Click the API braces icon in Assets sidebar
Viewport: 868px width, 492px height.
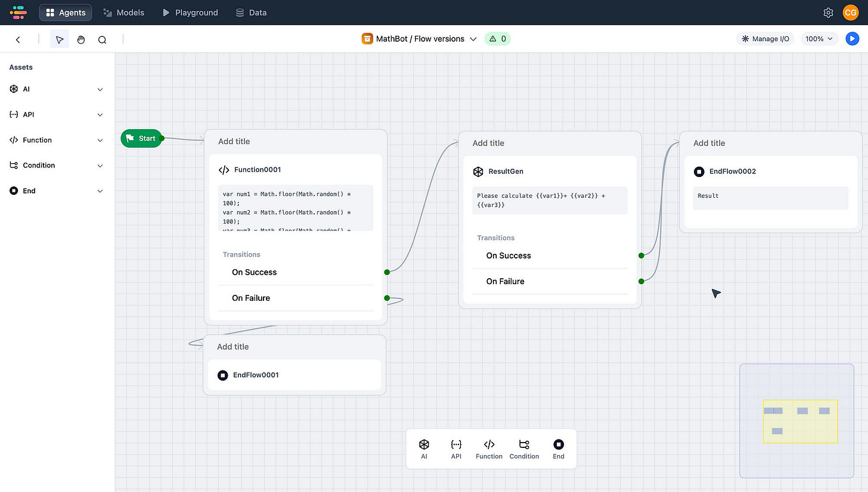point(14,114)
